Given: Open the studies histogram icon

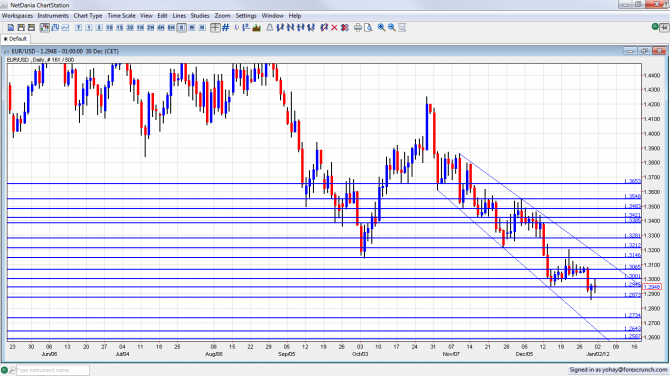Looking at the screenshot, I should click(256, 28).
